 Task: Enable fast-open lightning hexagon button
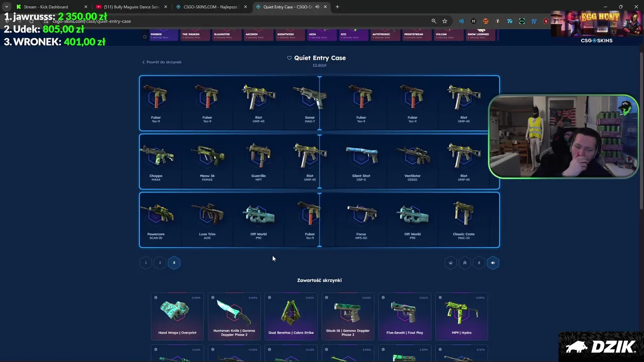tap(479, 262)
